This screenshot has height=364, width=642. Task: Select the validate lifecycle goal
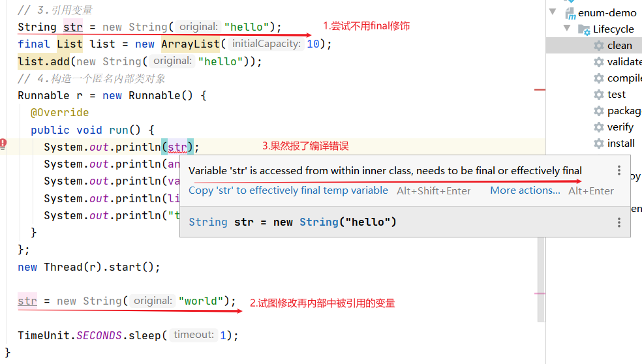point(624,62)
